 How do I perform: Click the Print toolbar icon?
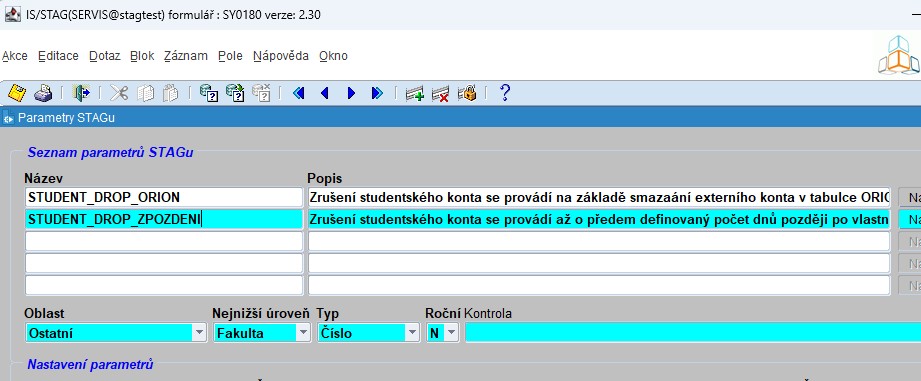[x=43, y=93]
